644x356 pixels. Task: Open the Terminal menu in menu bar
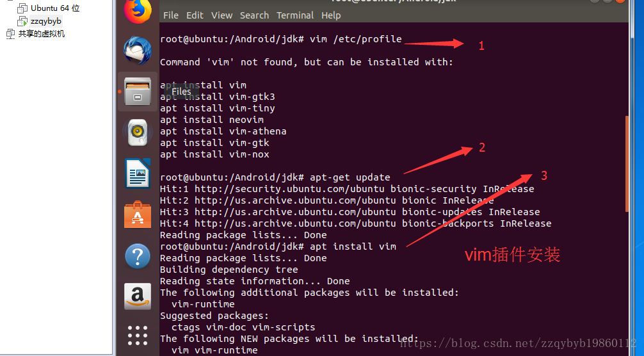coord(295,15)
